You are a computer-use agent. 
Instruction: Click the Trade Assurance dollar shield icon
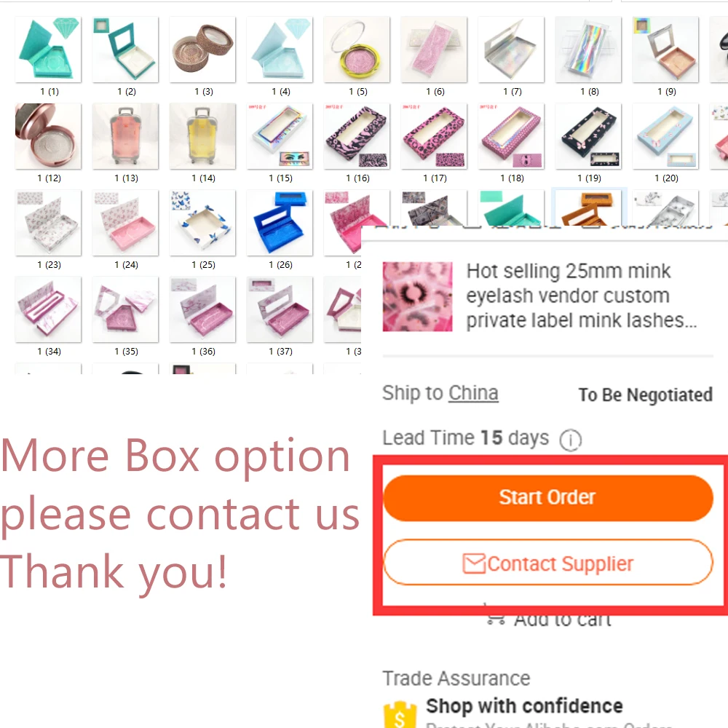coord(400,715)
